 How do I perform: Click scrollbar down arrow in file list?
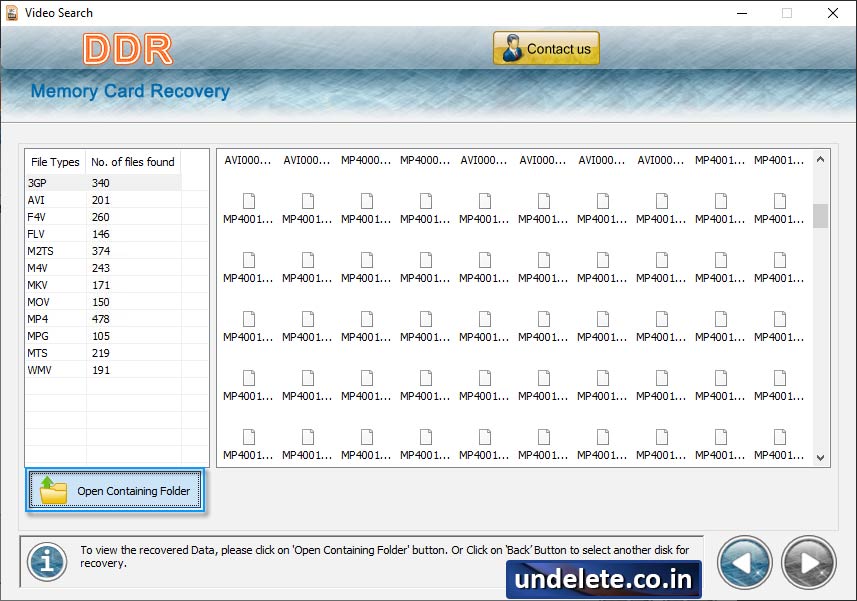pyautogui.click(x=821, y=457)
